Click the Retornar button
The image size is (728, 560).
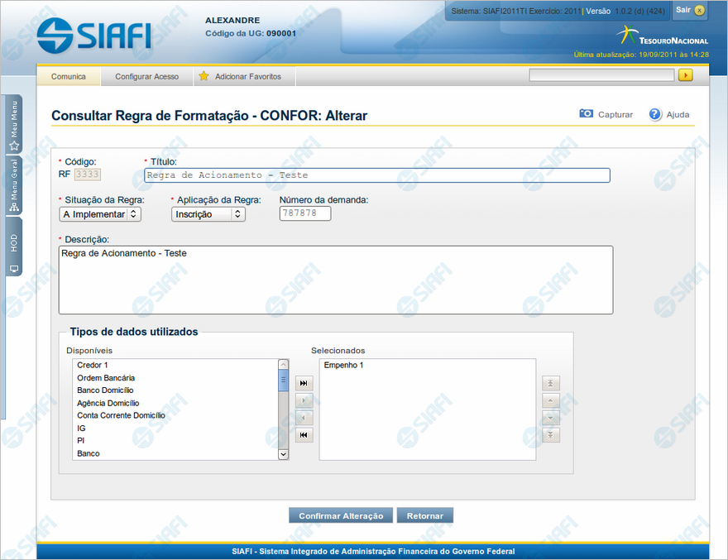click(x=425, y=515)
